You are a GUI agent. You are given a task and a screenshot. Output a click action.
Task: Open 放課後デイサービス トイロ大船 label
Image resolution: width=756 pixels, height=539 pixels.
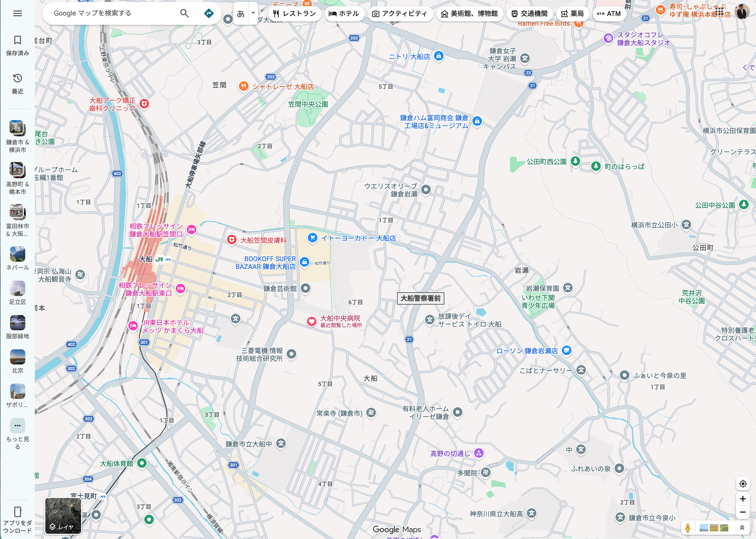(470, 320)
